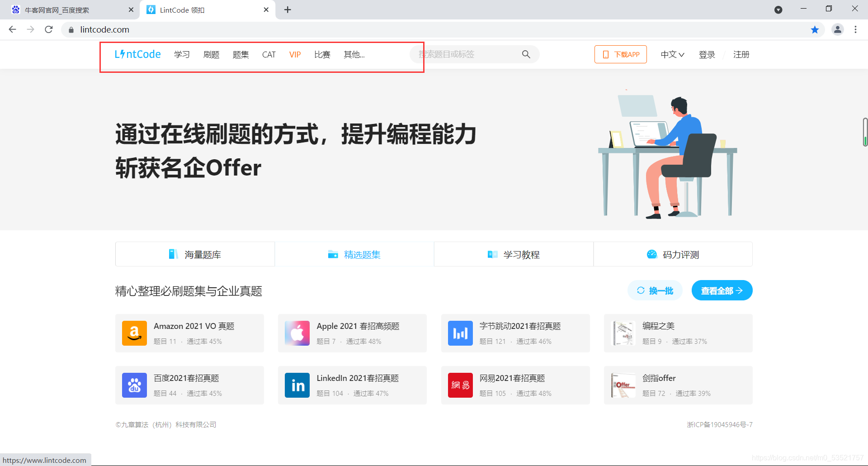This screenshot has height=466, width=868.
Task: Click the 编程之美 book cover thumbnail
Action: (623, 333)
